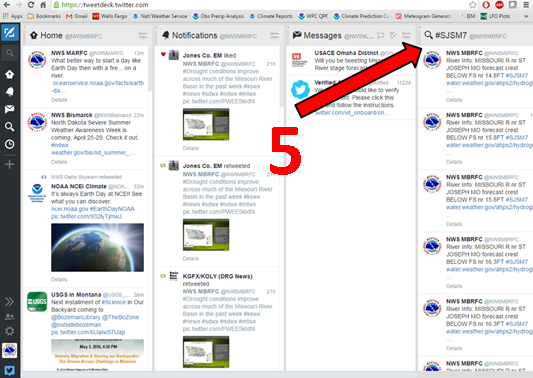Screen dimensions: 533x378
Task: Show more bookmarks overflow chevron
Action: pos(526,16)
